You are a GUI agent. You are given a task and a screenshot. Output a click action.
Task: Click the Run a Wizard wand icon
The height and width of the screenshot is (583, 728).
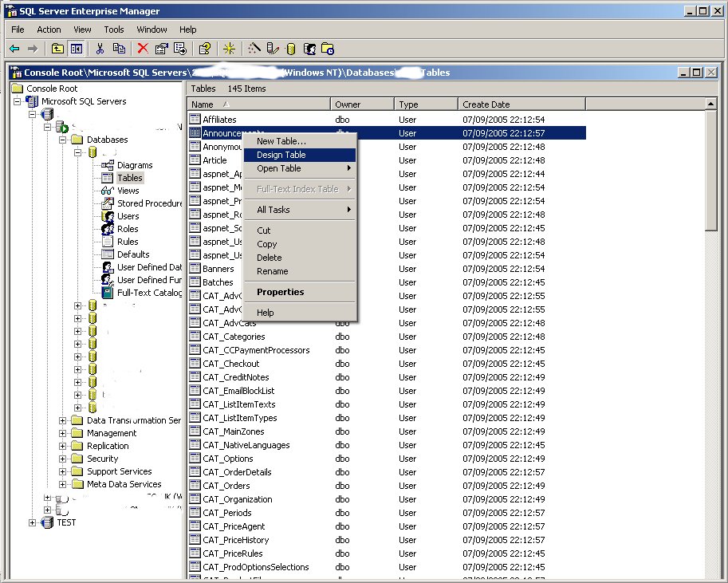click(x=254, y=49)
